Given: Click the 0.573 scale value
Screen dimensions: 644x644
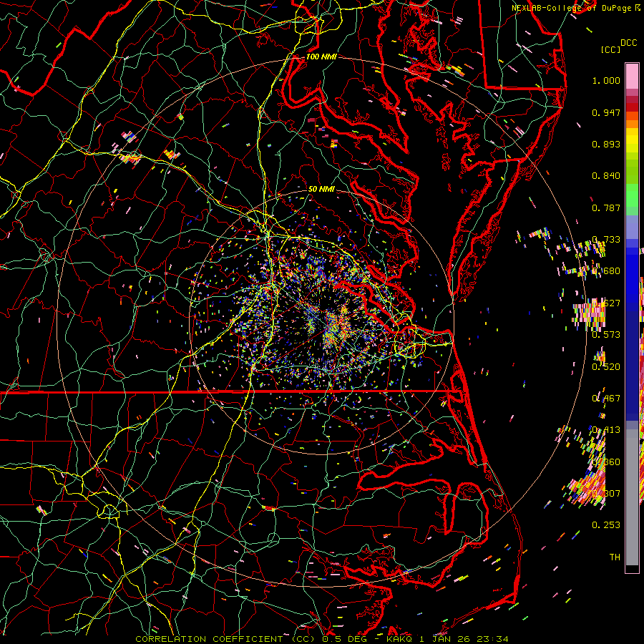Looking at the screenshot, I should point(606,335).
